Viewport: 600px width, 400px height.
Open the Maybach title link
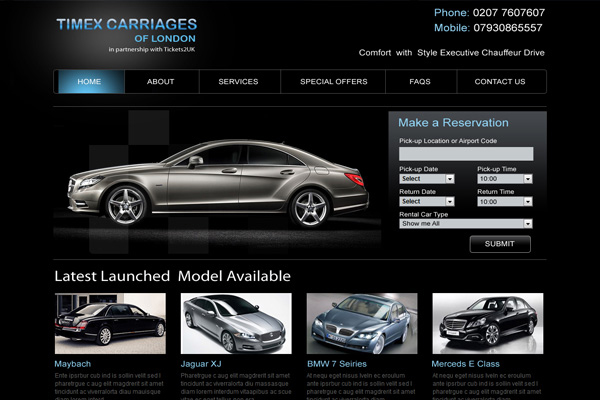(x=73, y=364)
